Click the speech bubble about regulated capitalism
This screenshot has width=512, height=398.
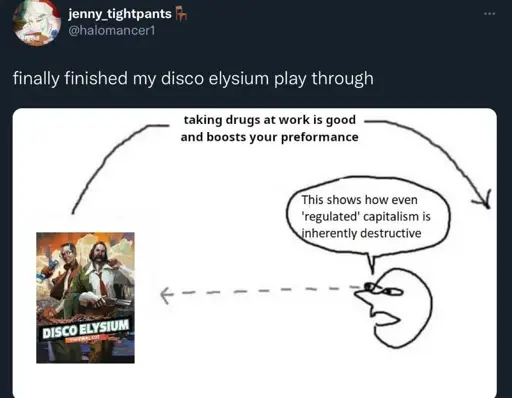pyautogui.click(x=368, y=217)
